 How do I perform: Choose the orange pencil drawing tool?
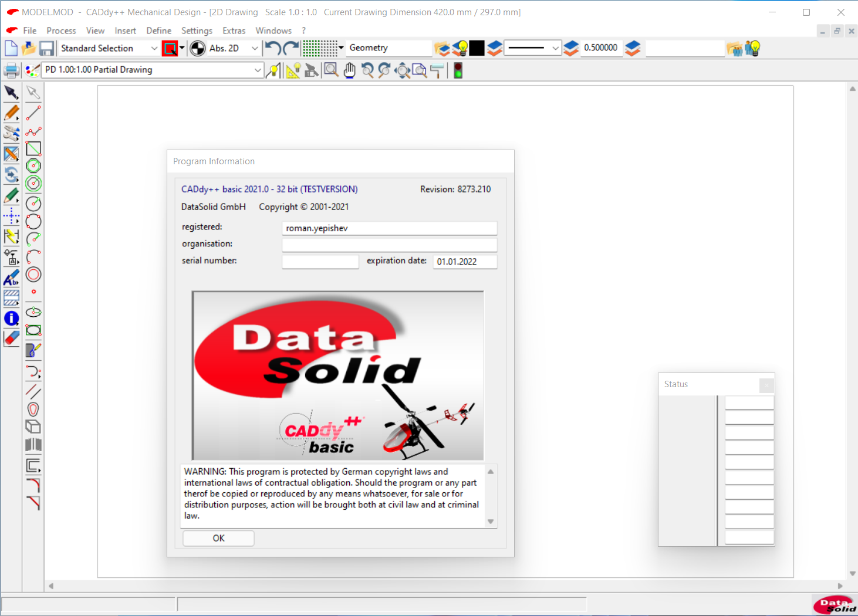tap(11, 113)
